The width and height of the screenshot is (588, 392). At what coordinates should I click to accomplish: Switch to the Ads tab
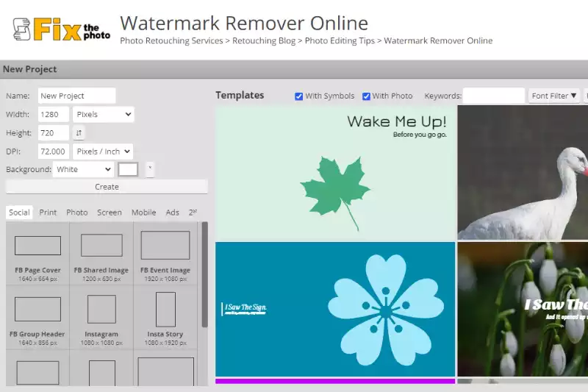[x=173, y=213]
